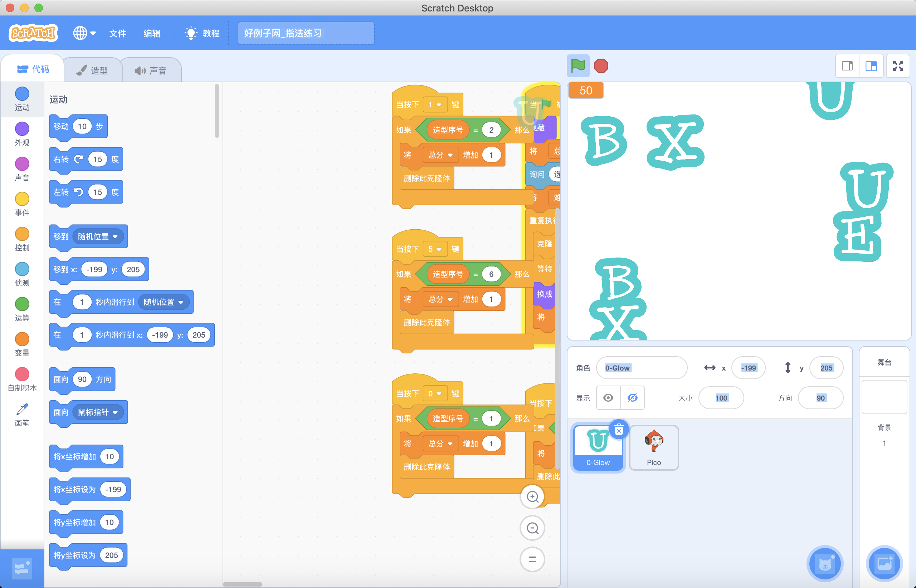Screen dimensions: 916x588
Task: Switch to the 声音 tab
Action: [151, 70]
